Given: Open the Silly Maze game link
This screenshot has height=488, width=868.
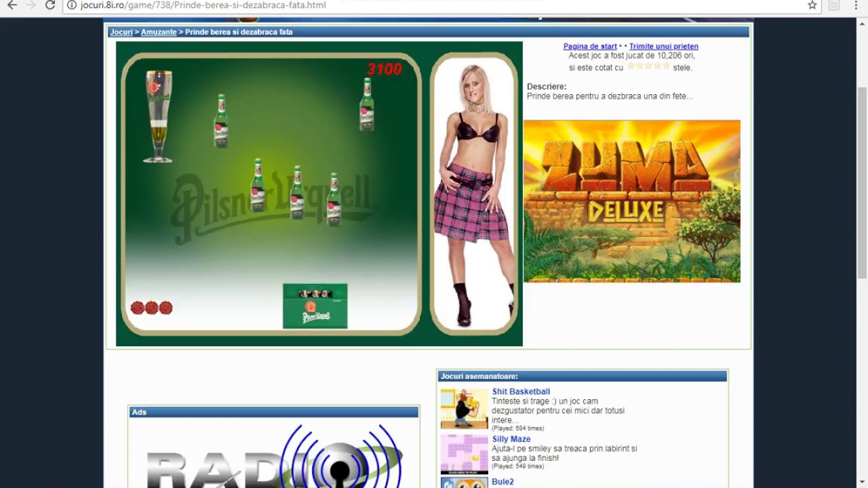Looking at the screenshot, I should (511, 439).
